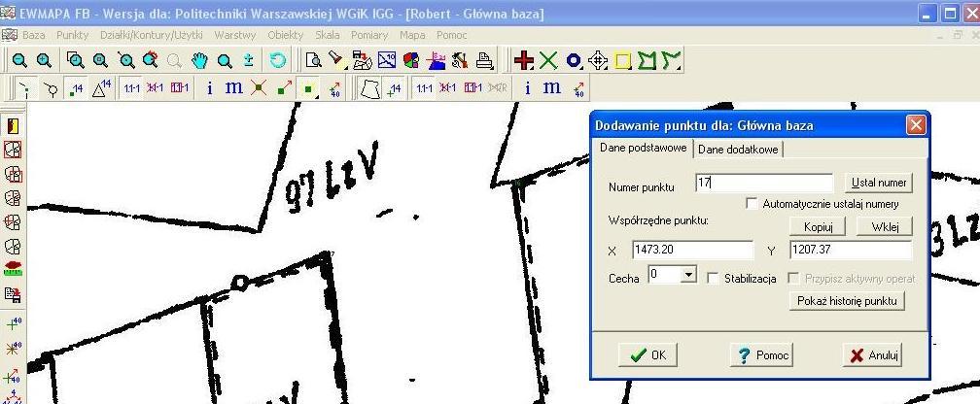The height and width of the screenshot is (404, 980).
Task: Confirm with the OK button
Action: point(647,355)
